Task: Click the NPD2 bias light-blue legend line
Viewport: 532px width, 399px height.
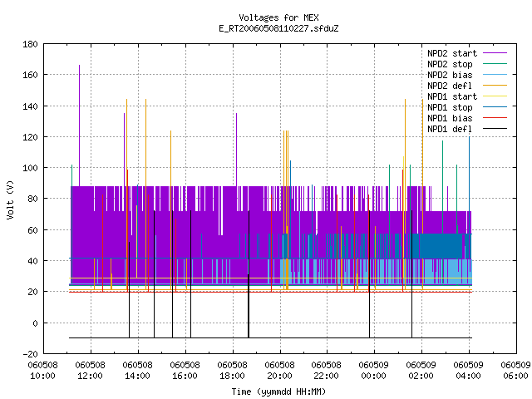Action: tap(495, 75)
